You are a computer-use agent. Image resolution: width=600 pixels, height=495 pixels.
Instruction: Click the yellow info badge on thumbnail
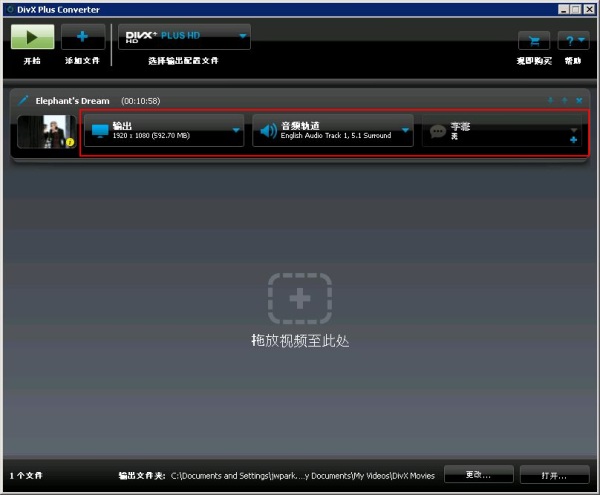click(x=70, y=142)
